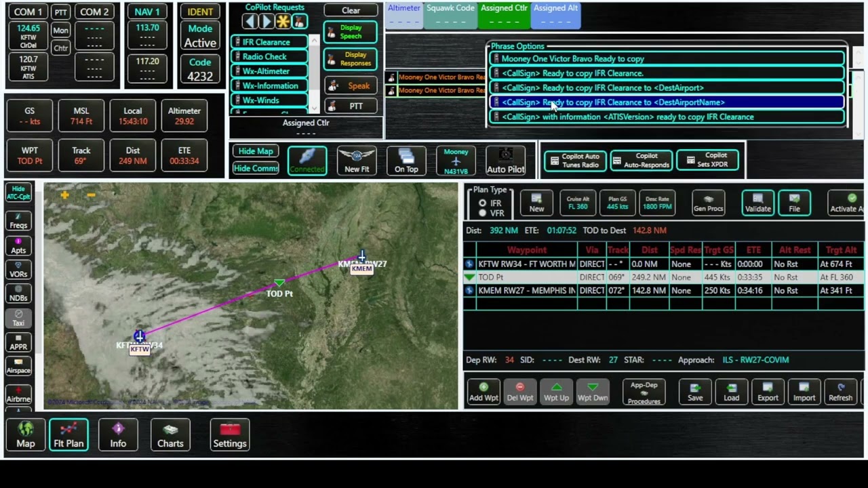Choose phrase with information ATISVersion ready to copy
Screen dimensions: 868x488
click(x=668, y=117)
